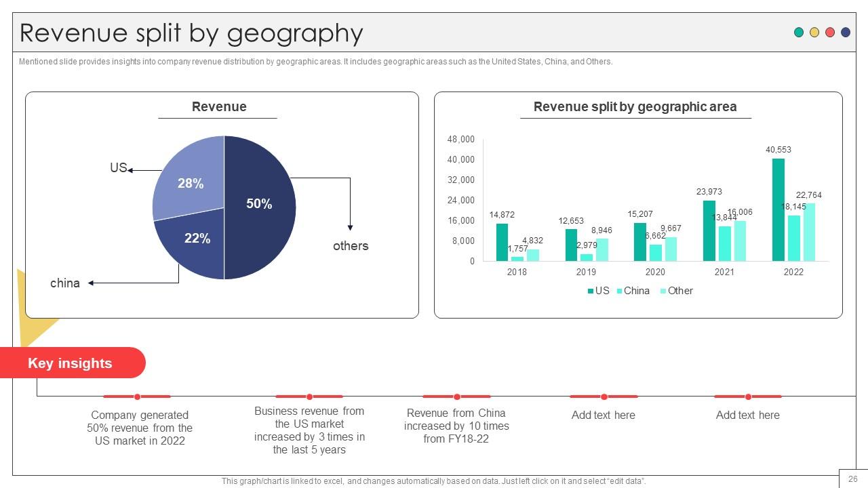Select the 50% others pie slice
Image resolution: width=868 pixels, height=488 pixels.
point(260,207)
